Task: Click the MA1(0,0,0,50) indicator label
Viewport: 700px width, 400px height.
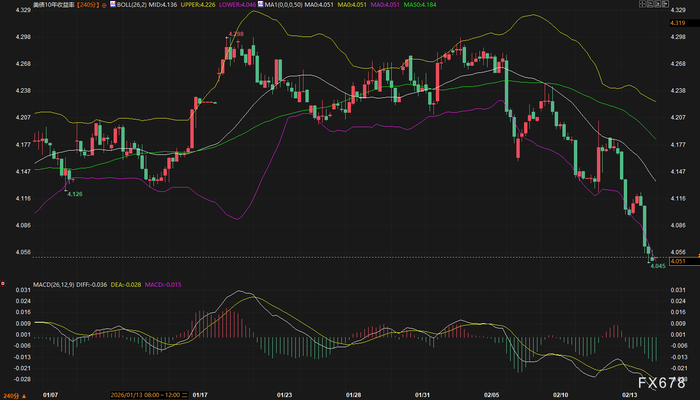Action: [x=283, y=4]
